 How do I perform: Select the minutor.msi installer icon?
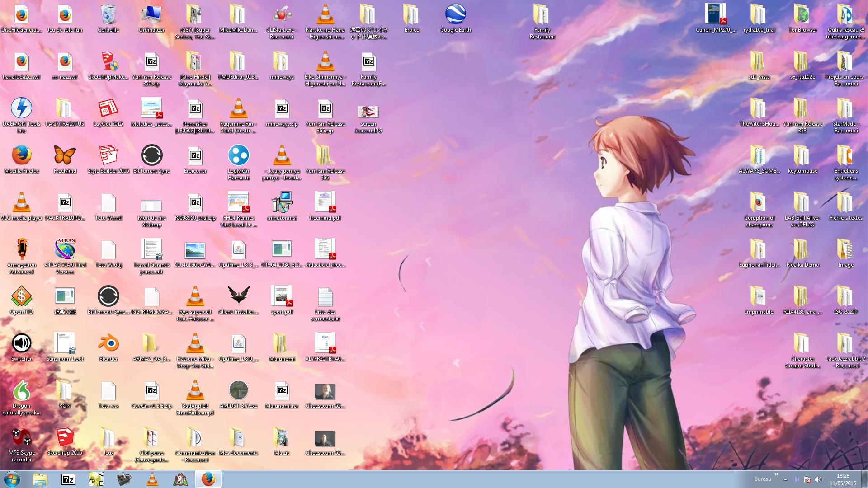coord(282,206)
